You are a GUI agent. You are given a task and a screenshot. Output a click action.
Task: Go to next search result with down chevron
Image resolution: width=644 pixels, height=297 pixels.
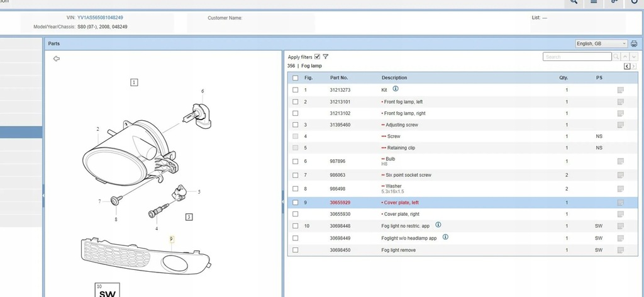pyautogui.click(x=634, y=57)
